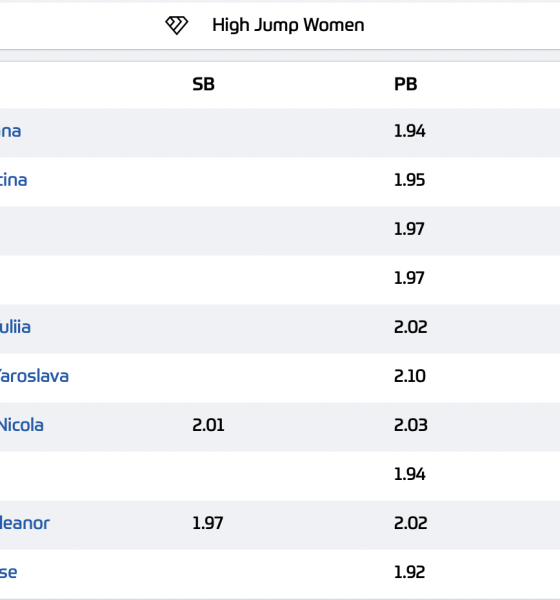Select Eleanor's season best value 1.97

tap(207, 523)
